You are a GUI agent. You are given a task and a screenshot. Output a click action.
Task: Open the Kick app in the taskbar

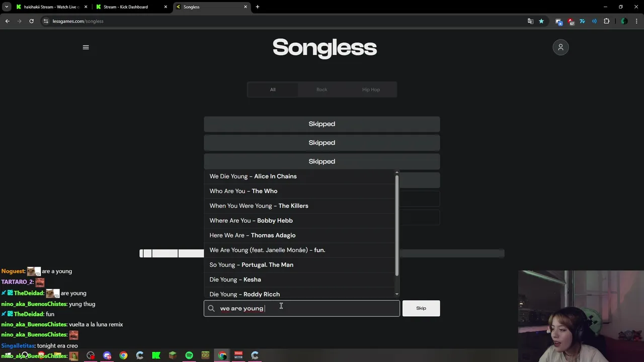click(x=156, y=355)
